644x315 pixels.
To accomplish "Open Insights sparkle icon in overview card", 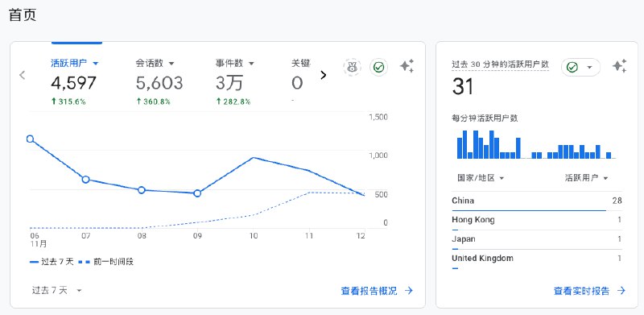I will click(407, 66).
